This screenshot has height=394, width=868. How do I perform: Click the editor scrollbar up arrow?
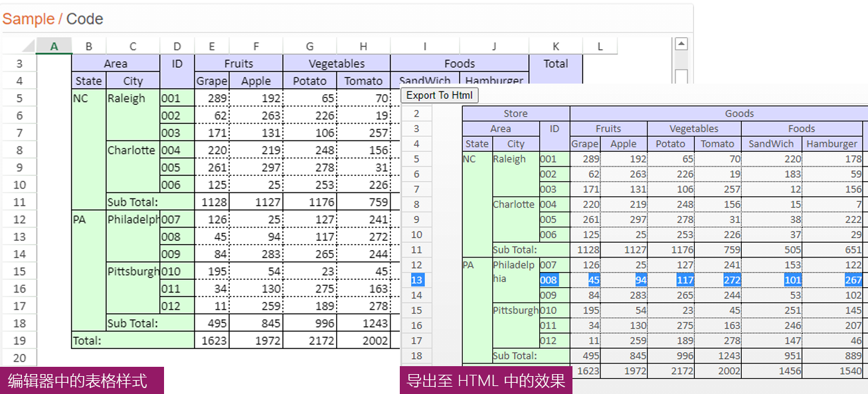[681, 44]
